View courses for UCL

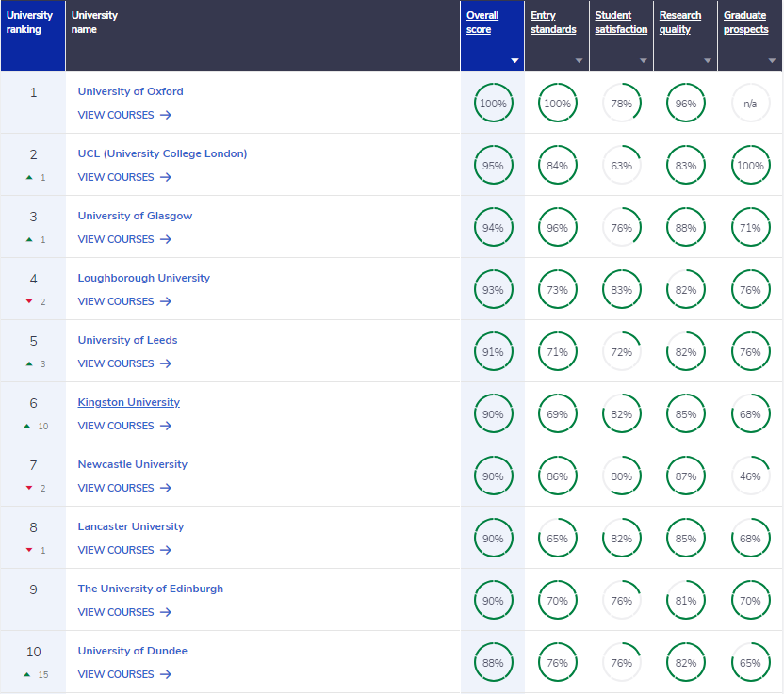click(124, 177)
